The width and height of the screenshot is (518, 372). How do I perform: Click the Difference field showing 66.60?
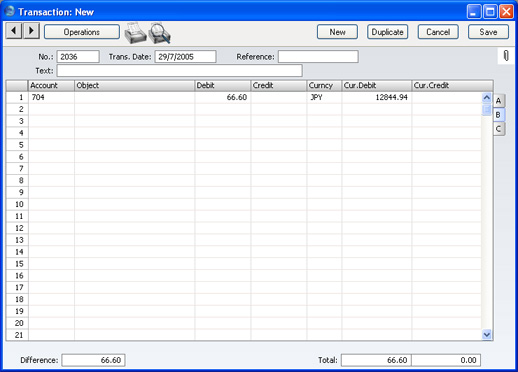[x=93, y=360]
